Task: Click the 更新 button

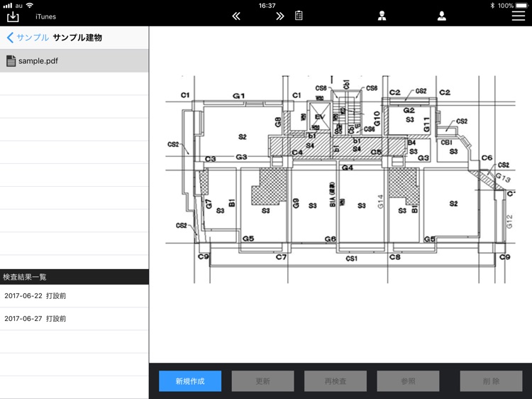Action: 262,381
